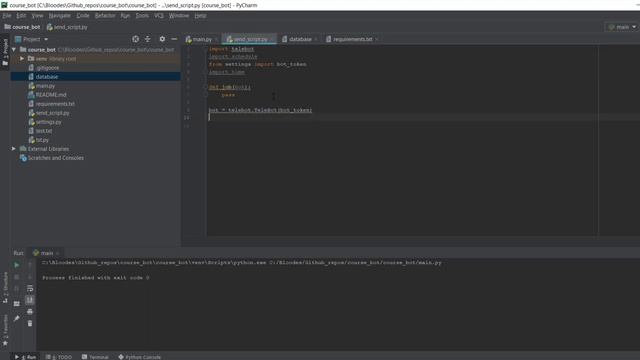
Task: Close the database editor tab
Action: [x=316, y=39]
